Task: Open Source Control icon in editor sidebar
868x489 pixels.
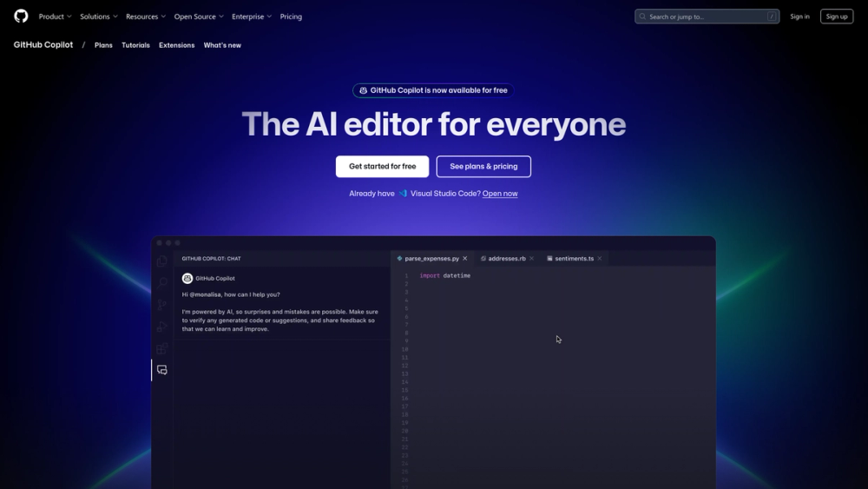Action: (x=162, y=304)
